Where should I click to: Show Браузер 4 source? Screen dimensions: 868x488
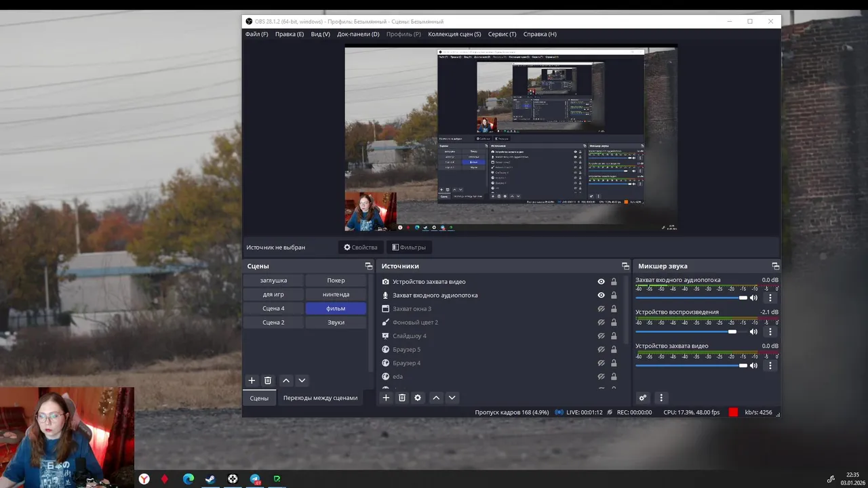tap(601, 363)
